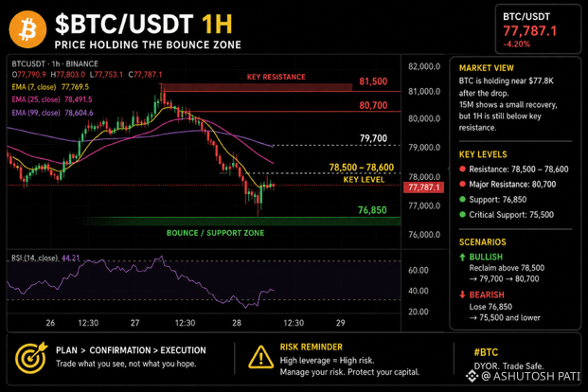Click the green up arrow beside BULLISH
Viewport: 588px width, 392px height.
[462, 257]
